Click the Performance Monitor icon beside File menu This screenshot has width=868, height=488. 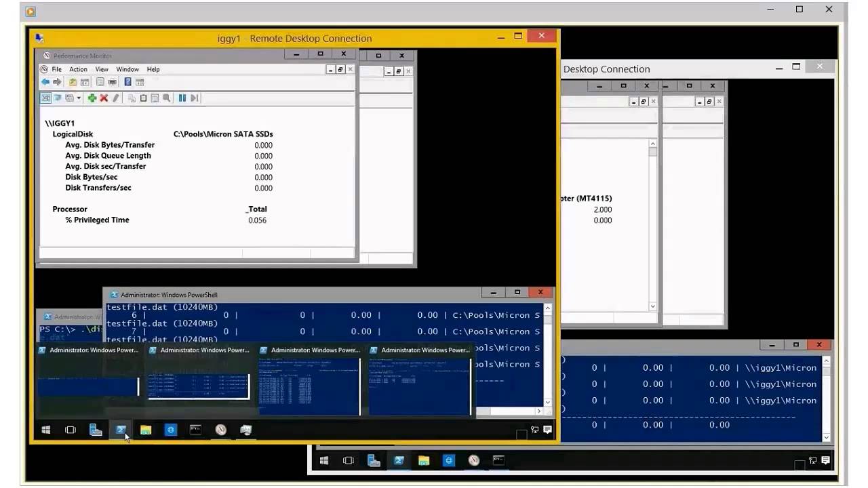coord(44,69)
